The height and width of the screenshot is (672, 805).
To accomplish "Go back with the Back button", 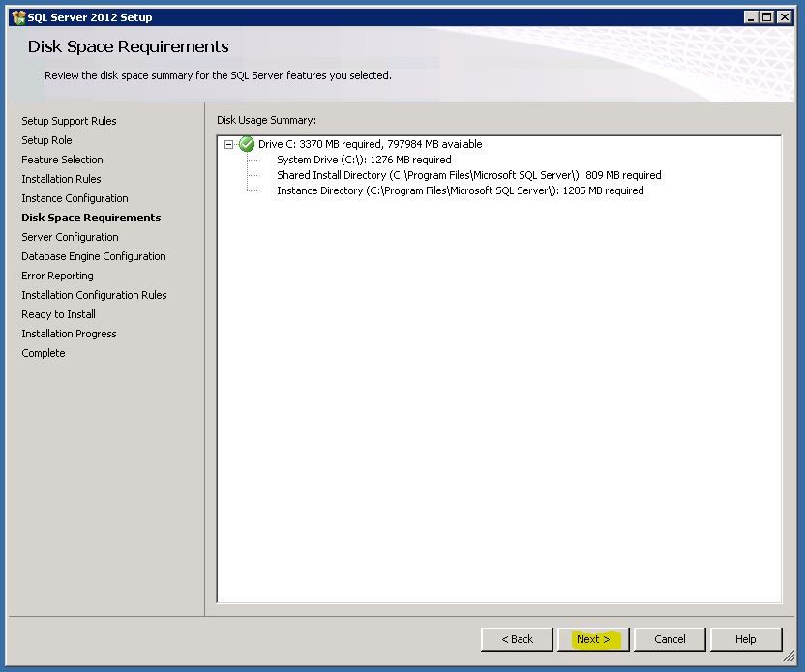I will pyautogui.click(x=517, y=639).
